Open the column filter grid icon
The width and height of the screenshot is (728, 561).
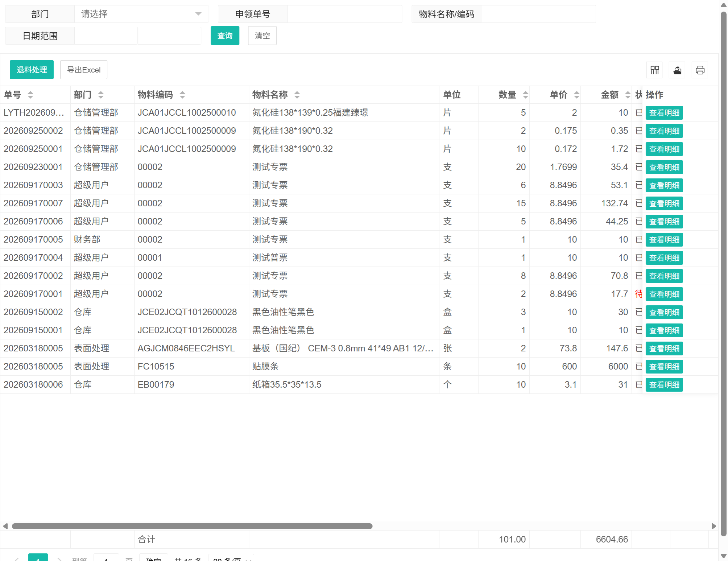point(654,70)
